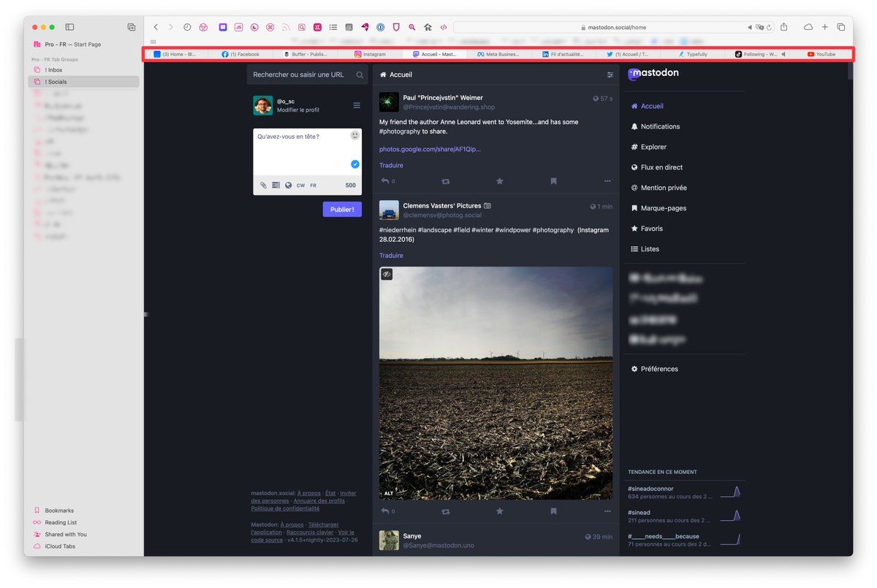This screenshot has height=588, width=877.
Task: Click Traduire under Paul Weimer's post
Action: coord(391,165)
